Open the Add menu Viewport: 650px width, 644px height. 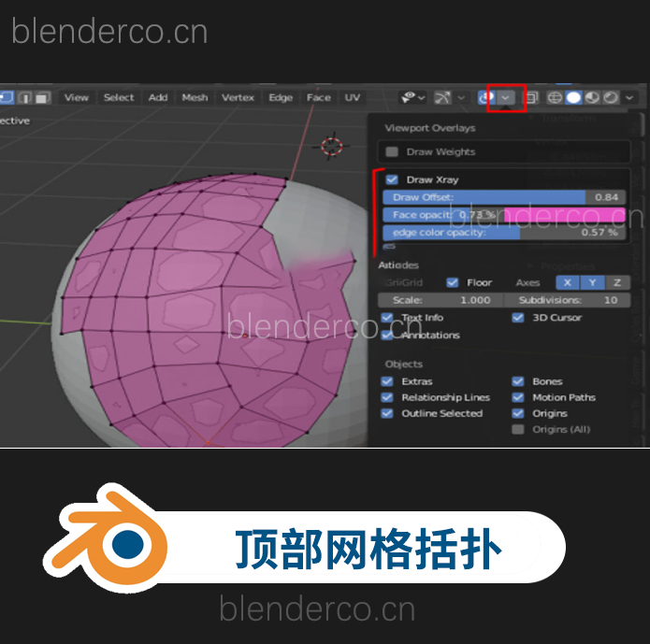tap(158, 98)
